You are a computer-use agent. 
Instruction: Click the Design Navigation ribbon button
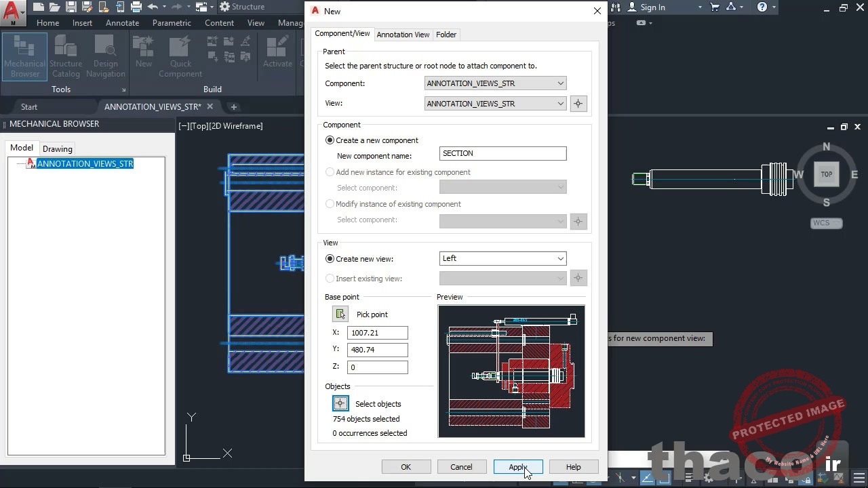pos(105,58)
